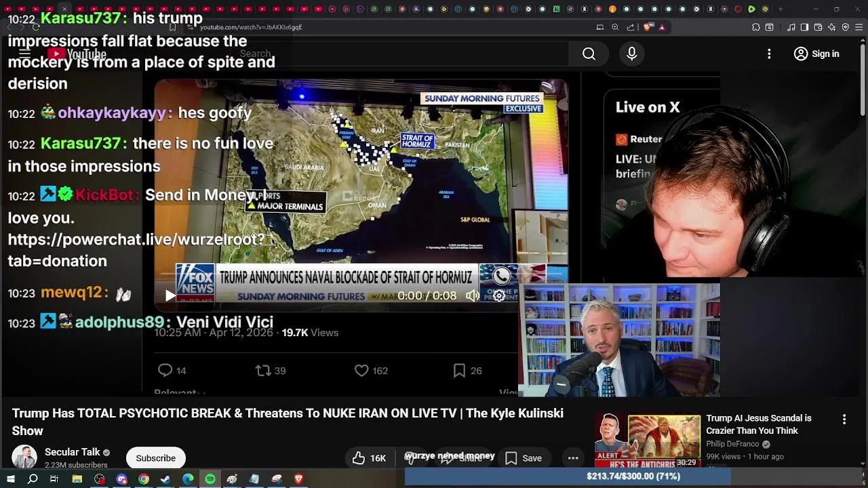
Task: Visit Philip DeFranco channel link
Action: coord(732,444)
